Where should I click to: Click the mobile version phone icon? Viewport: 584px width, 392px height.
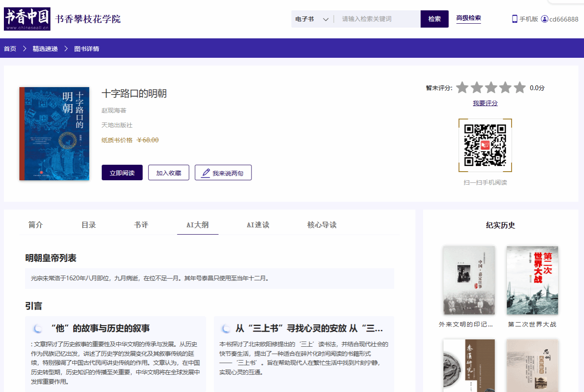click(x=514, y=19)
